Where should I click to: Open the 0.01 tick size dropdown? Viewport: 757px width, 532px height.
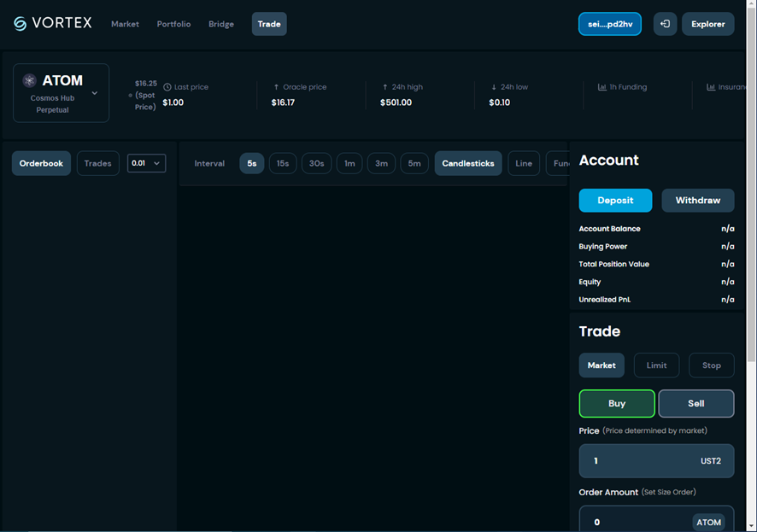click(x=146, y=163)
